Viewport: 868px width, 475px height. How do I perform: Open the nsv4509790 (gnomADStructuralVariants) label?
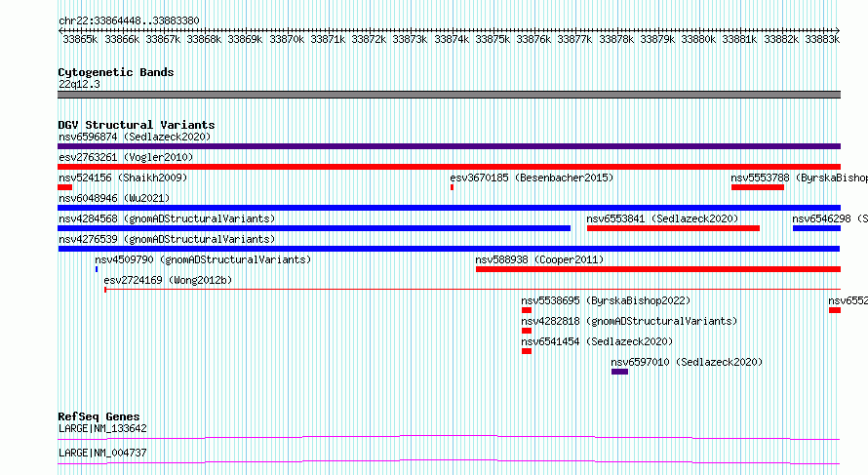(203, 259)
